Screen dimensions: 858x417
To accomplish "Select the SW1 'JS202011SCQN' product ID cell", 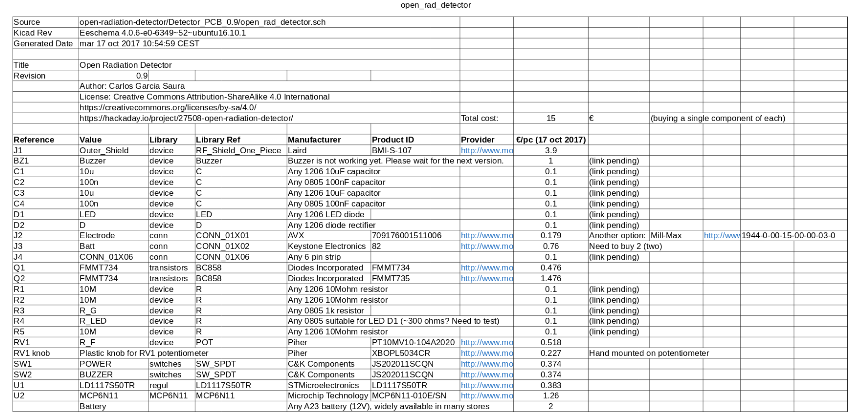I will [415, 364].
